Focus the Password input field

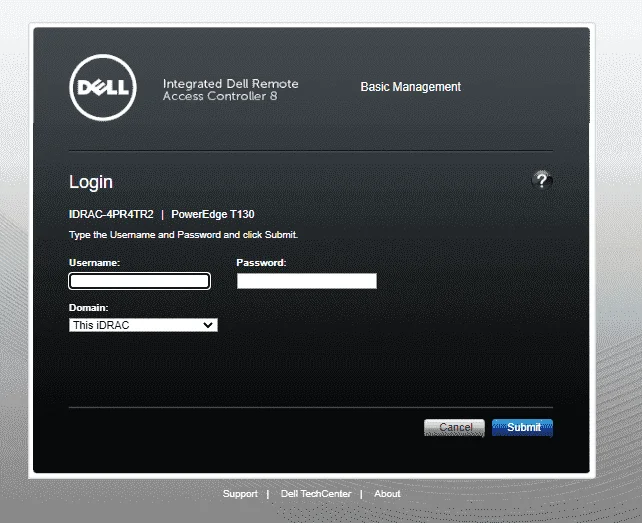[307, 281]
